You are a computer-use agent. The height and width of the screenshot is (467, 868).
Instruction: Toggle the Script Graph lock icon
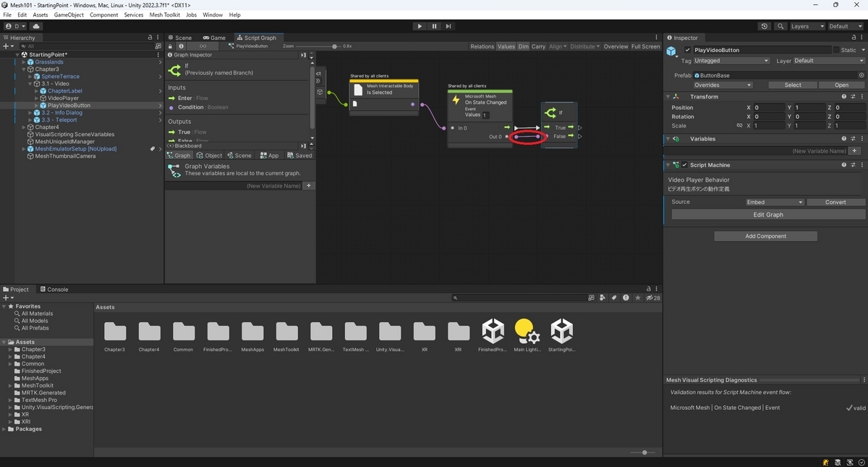171,46
